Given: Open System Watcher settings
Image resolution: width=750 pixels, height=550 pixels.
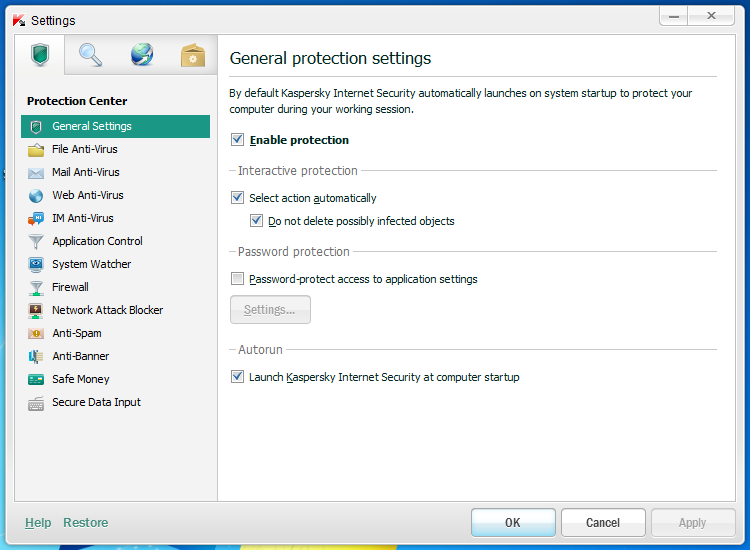Looking at the screenshot, I should tap(115, 264).
